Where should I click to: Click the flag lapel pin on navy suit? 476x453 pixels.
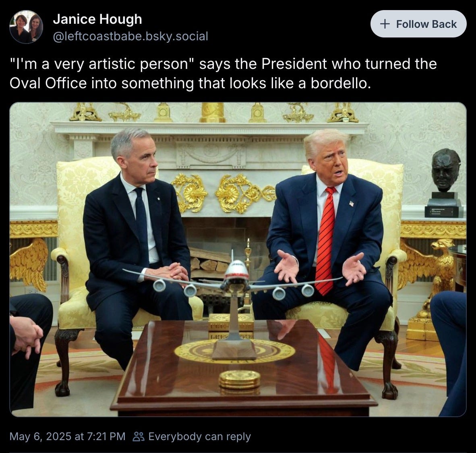[352, 203]
